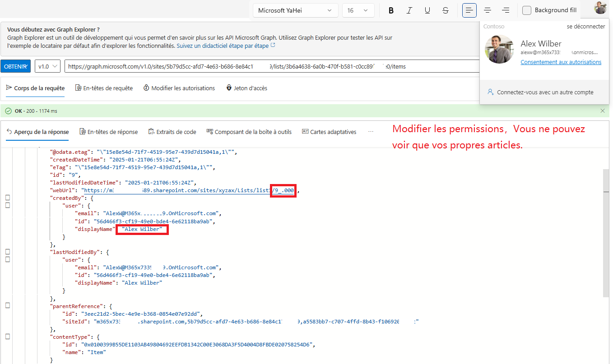Viewport: 613px width, 364px height.
Task: Open Modifier les autorisations tab
Action: (x=179, y=88)
